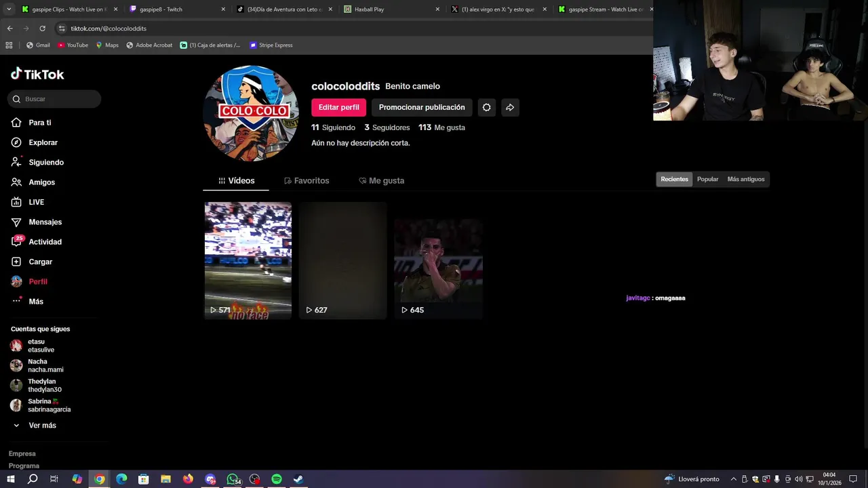This screenshot has width=868, height=488.
Task: Open WhatsApp from the taskbar
Action: 233,479
